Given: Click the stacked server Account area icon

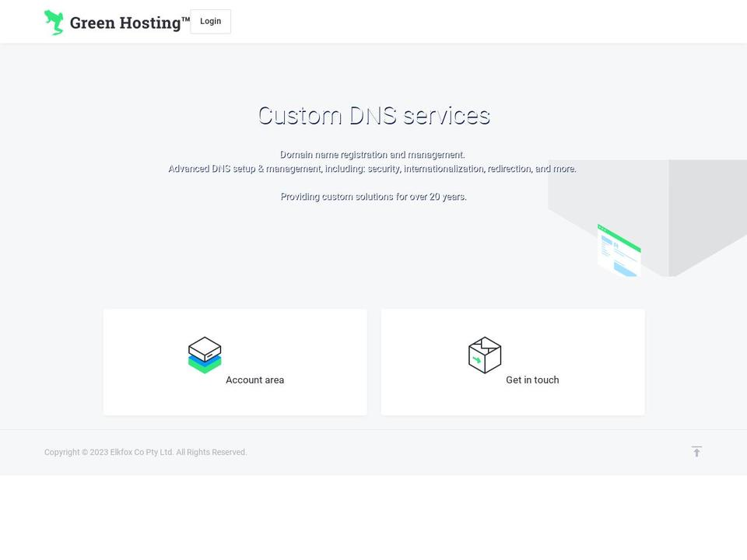Looking at the screenshot, I should (205, 355).
